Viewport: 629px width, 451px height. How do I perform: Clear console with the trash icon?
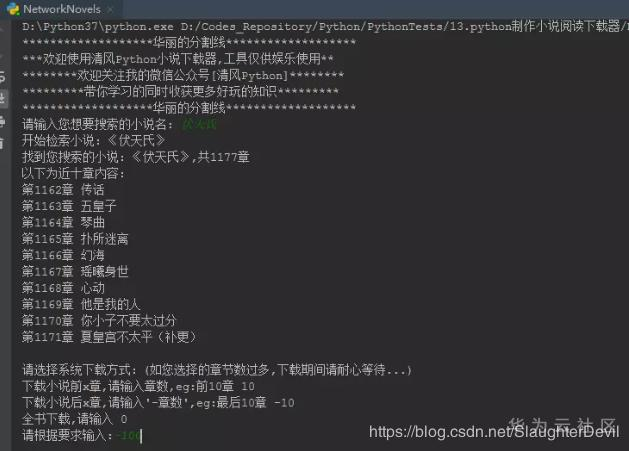click(x=2, y=142)
